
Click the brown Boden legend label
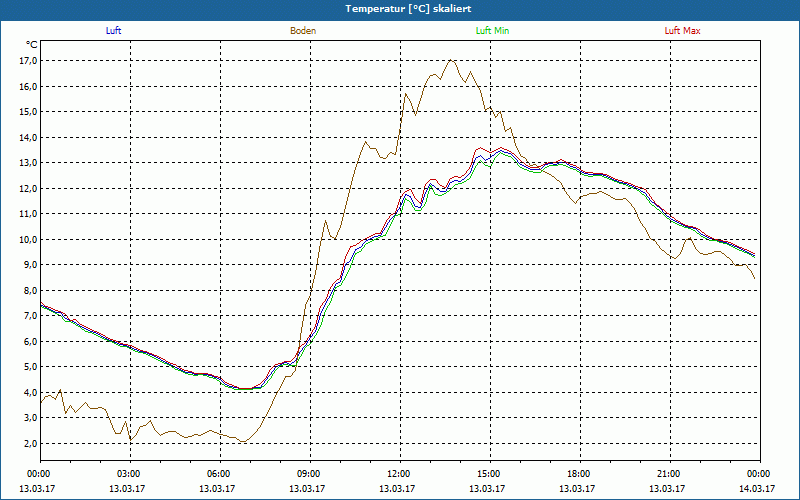coord(303,31)
